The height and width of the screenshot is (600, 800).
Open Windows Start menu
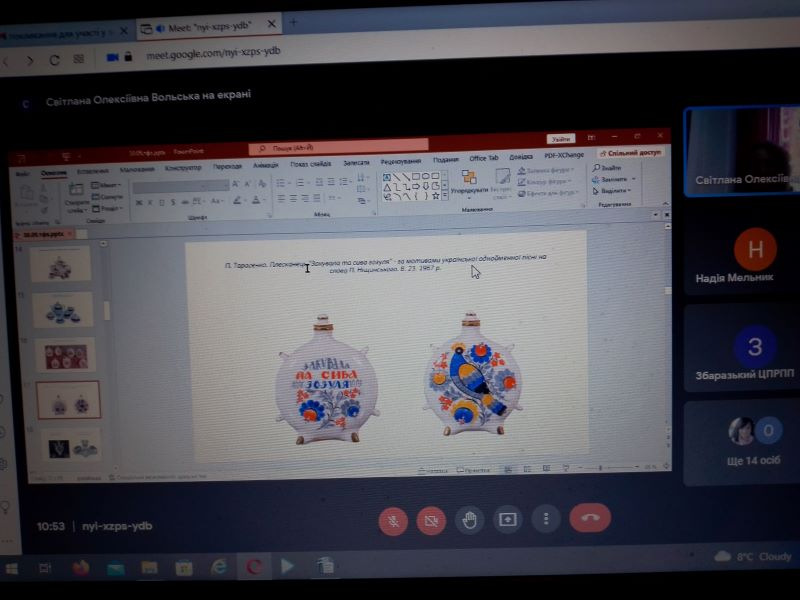pyautogui.click(x=11, y=569)
